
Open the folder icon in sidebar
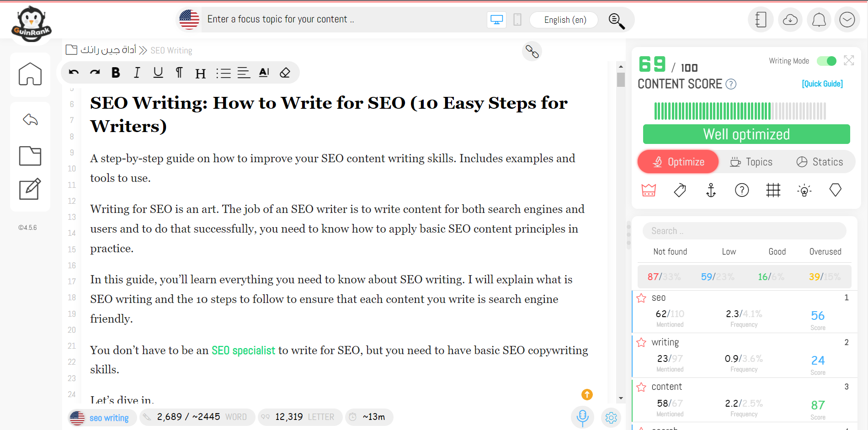(x=30, y=156)
